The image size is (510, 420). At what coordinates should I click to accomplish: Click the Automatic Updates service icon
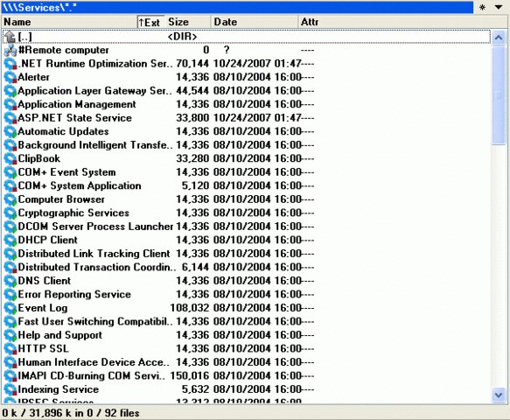[x=10, y=131]
